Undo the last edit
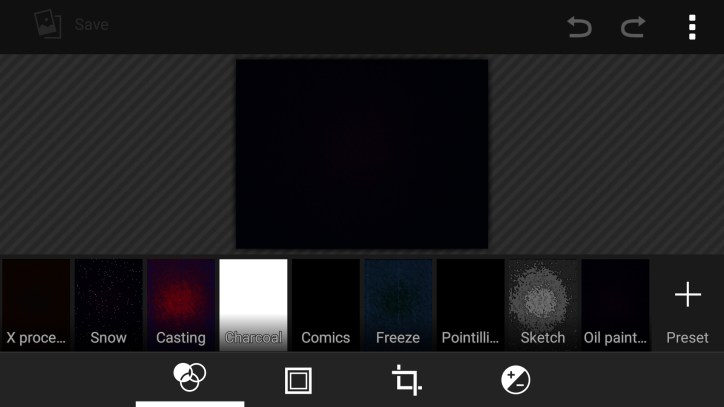The height and width of the screenshot is (407, 724). (x=580, y=27)
